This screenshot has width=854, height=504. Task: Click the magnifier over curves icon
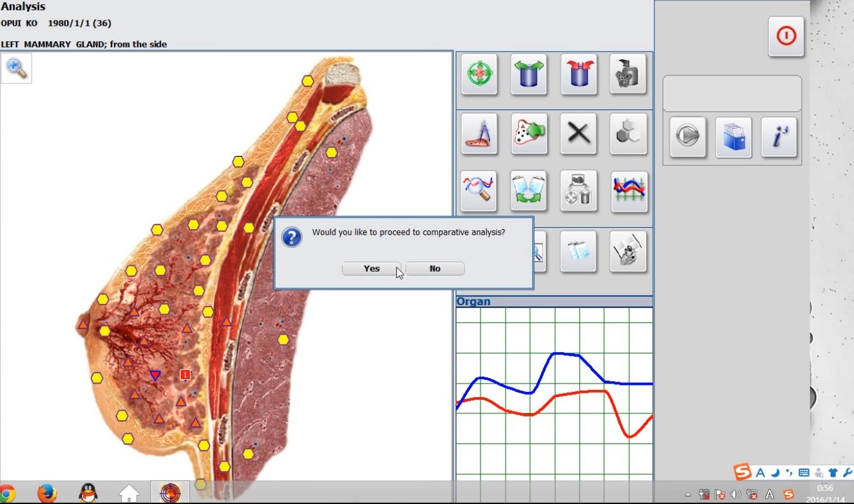click(479, 191)
